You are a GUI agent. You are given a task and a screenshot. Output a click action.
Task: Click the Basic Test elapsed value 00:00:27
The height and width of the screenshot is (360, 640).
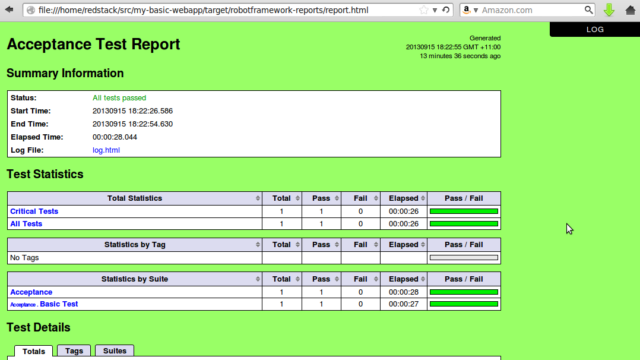(404, 304)
